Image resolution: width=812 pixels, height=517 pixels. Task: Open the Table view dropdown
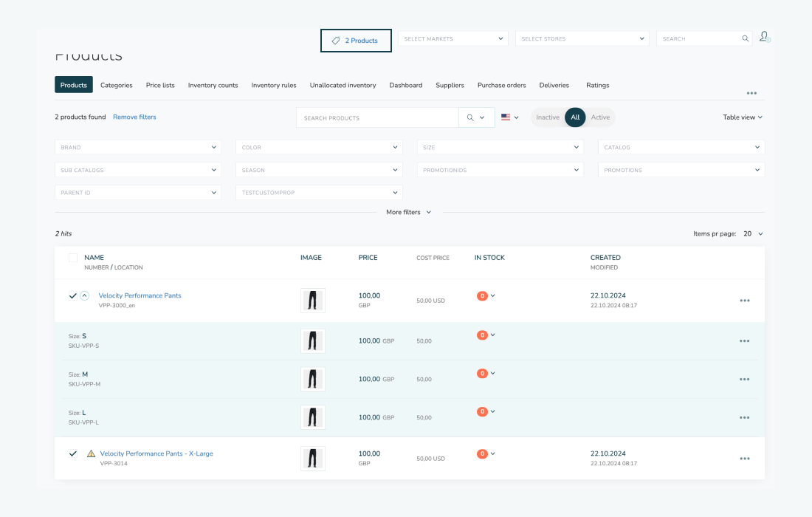pyautogui.click(x=742, y=117)
